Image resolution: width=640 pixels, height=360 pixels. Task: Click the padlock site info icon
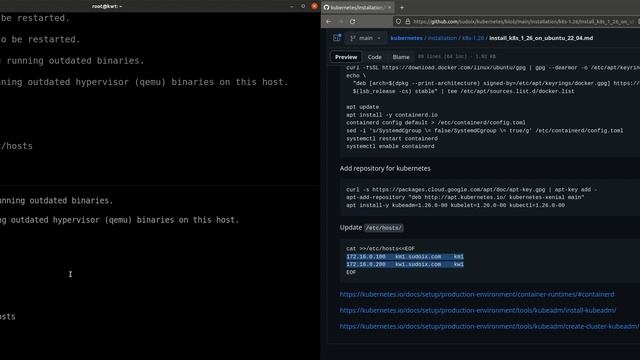(x=407, y=22)
